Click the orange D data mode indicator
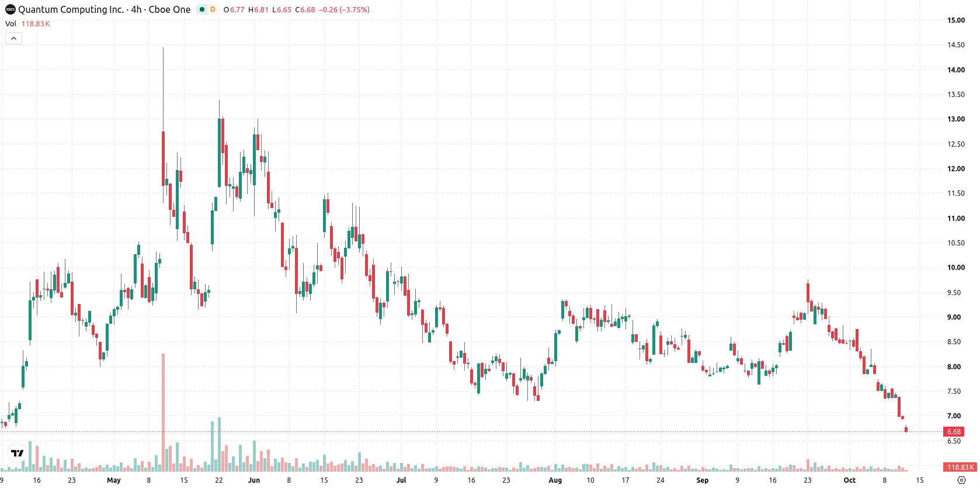The image size is (980, 488). point(213,9)
